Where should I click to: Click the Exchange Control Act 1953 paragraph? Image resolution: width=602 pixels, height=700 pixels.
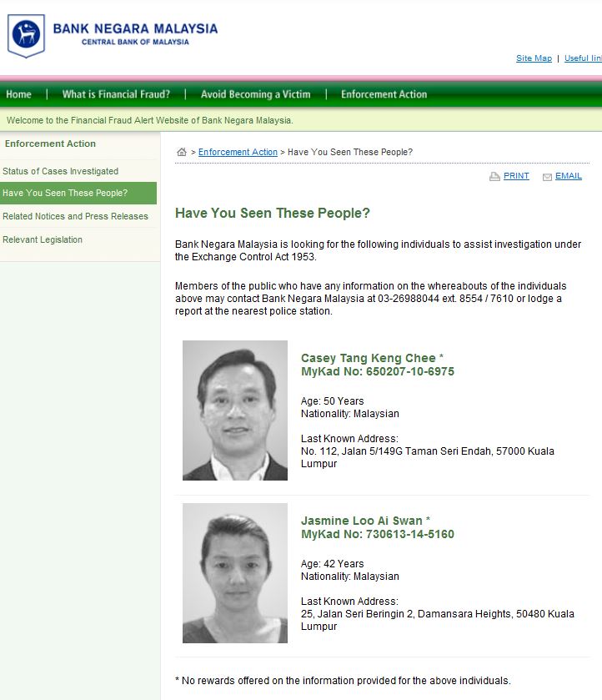pyautogui.click(x=378, y=250)
